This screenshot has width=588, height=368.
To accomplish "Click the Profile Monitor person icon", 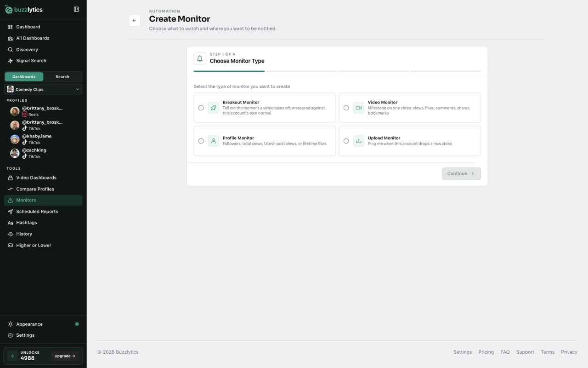I will [214, 141].
